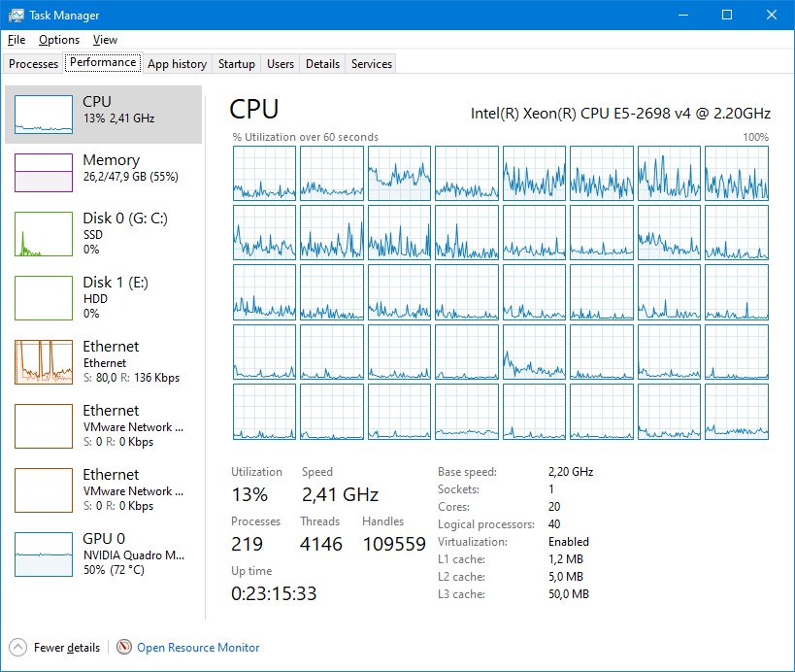Click the Up time 0:23:15:33 value

click(274, 593)
